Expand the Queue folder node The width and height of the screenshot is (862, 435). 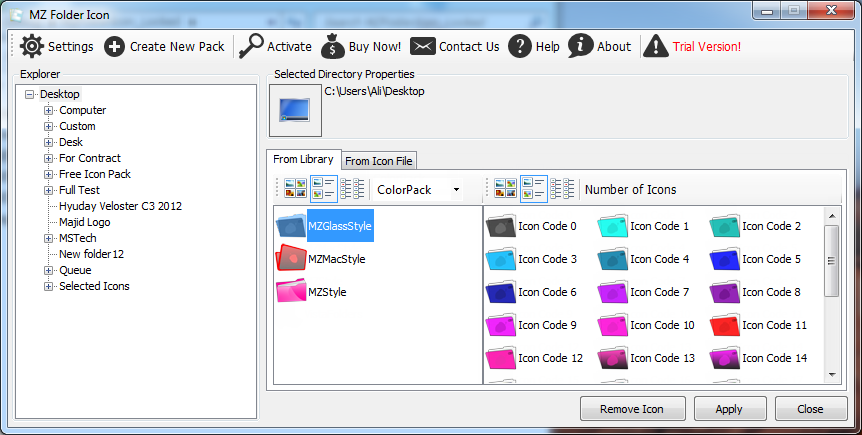tap(49, 271)
